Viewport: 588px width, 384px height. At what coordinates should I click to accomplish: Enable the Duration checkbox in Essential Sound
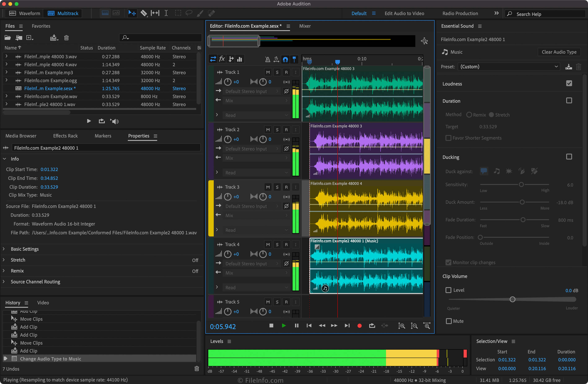pyautogui.click(x=569, y=101)
